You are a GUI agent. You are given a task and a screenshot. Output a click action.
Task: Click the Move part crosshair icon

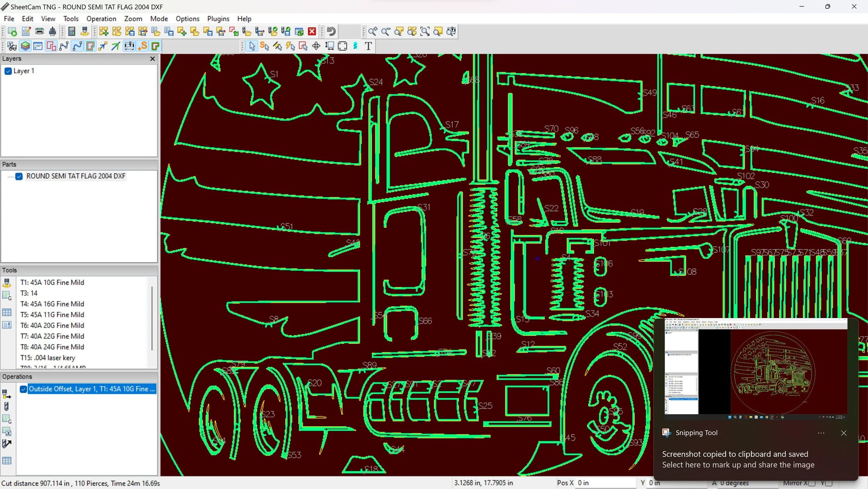click(x=316, y=46)
